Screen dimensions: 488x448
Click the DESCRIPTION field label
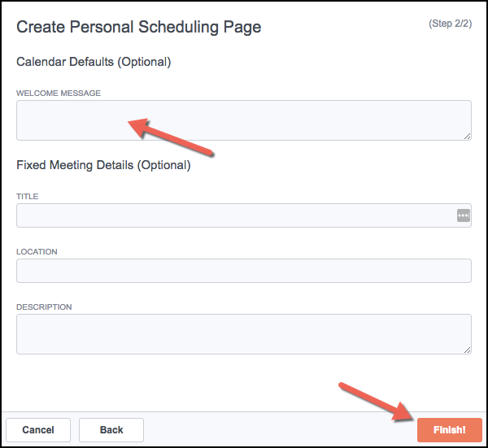pos(44,307)
